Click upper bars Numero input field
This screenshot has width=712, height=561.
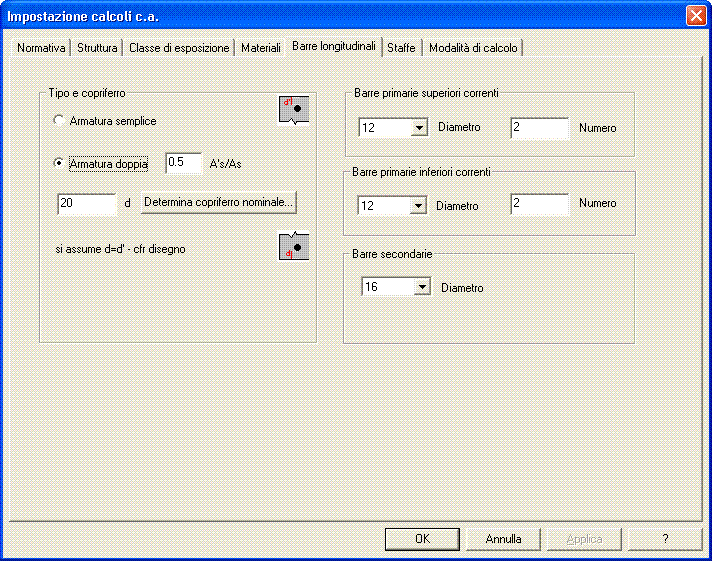pyautogui.click(x=539, y=128)
